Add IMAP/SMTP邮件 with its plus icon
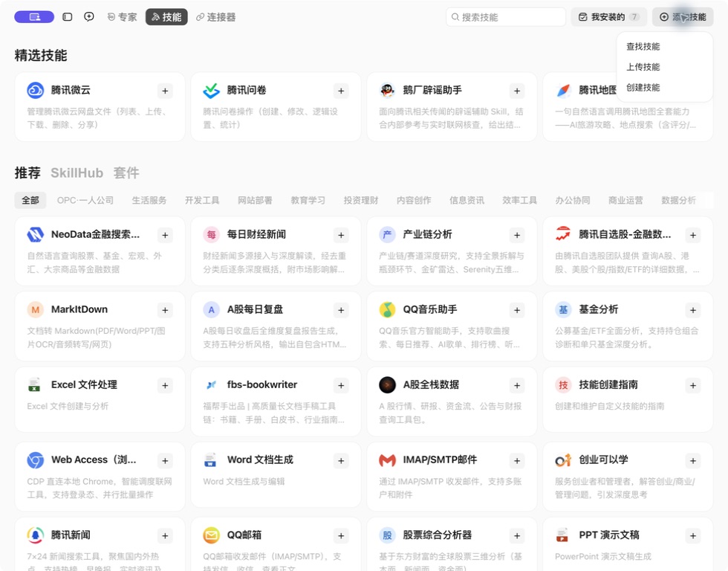The image size is (728, 571). 517,460
